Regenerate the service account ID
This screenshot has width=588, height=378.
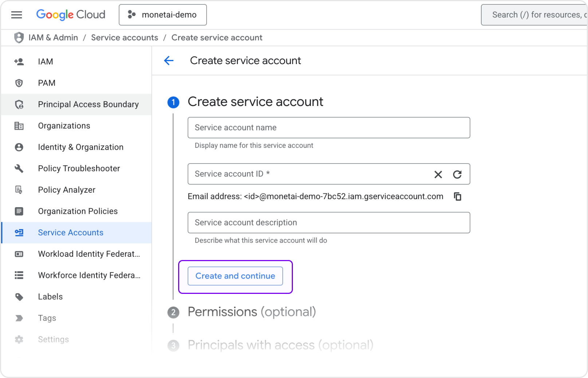pos(457,174)
